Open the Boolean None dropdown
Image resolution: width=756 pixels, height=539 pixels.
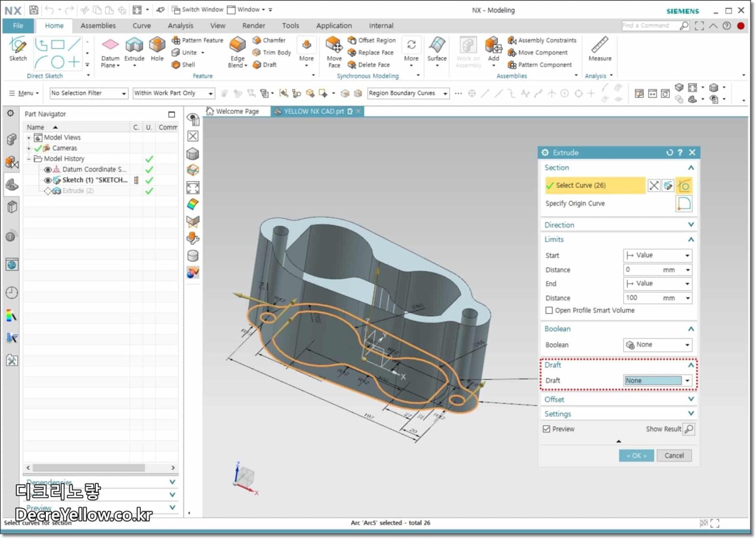point(658,345)
